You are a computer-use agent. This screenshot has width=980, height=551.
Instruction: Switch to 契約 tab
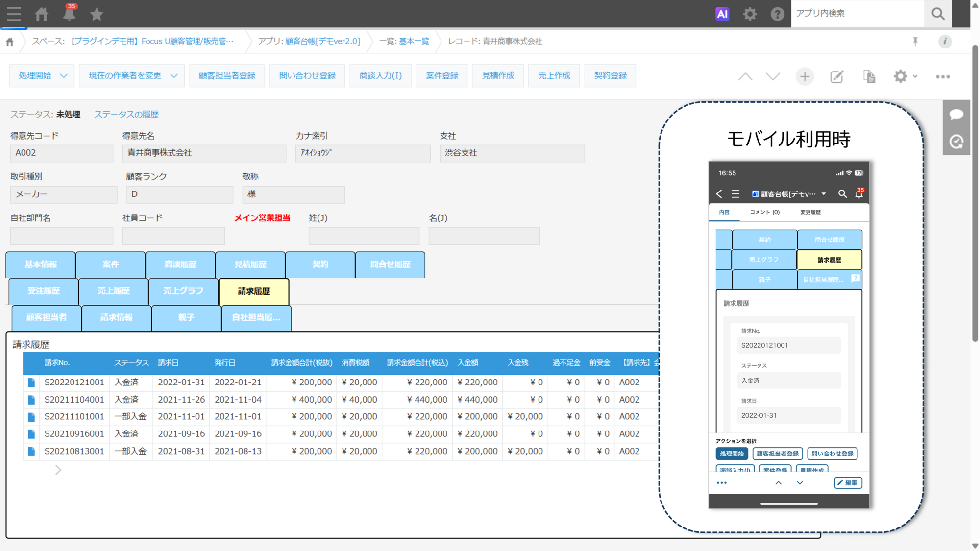320,264
